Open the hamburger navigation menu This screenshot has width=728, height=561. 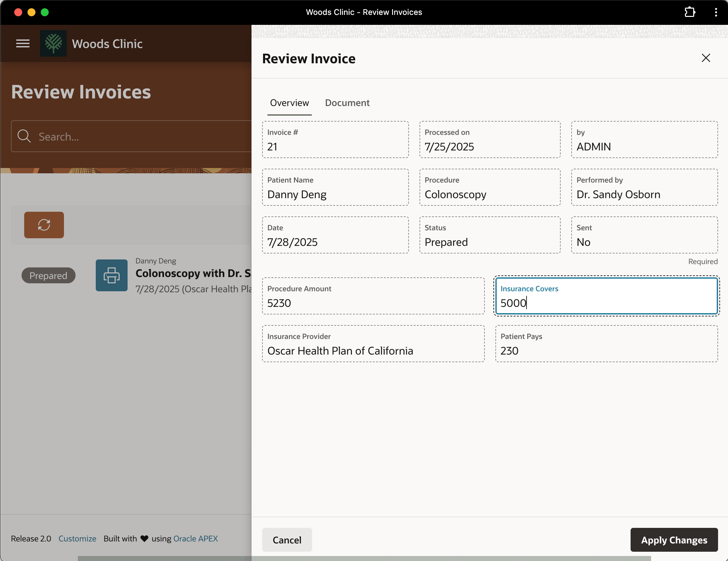[x=23, y=44]
